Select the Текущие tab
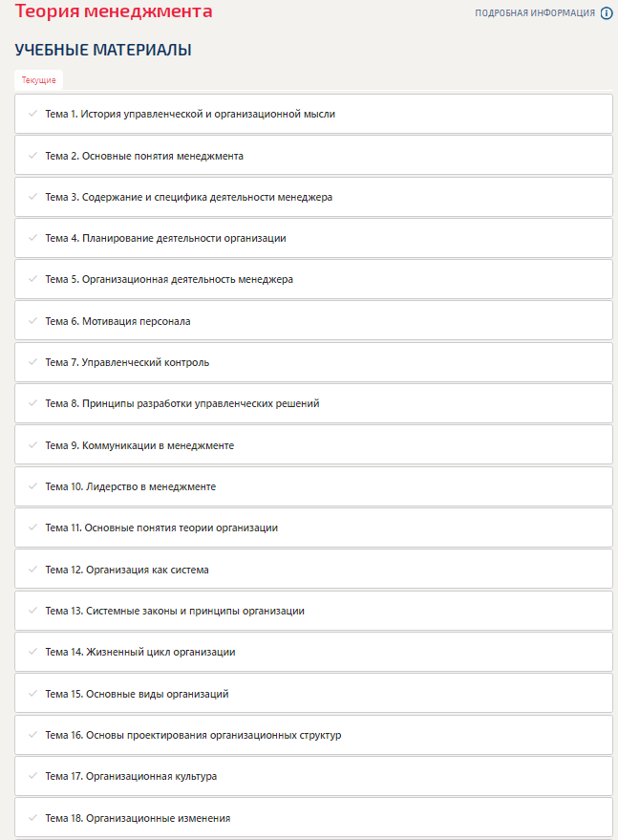 click(x=38, y=80)
